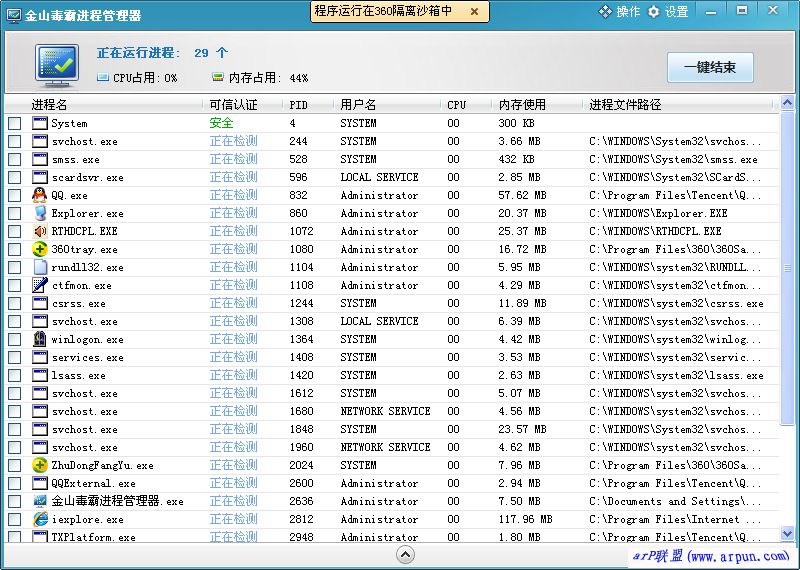Click the Explorer.exe process icon

tap(40, 213)
